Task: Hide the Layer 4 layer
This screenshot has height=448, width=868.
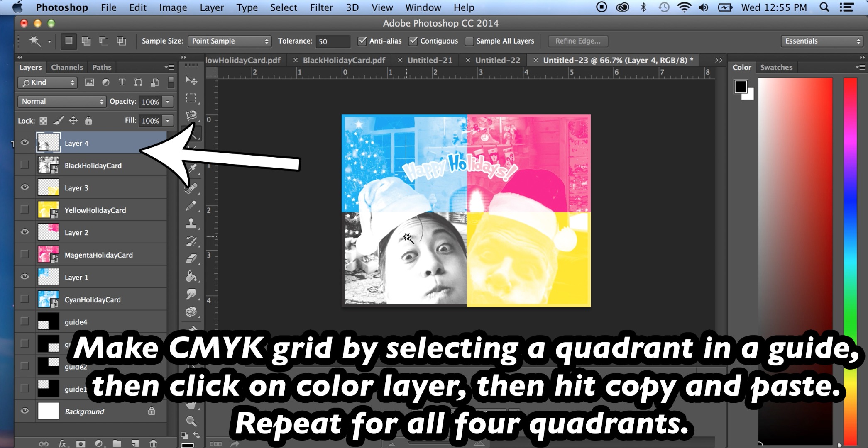Action: point(25,143)
